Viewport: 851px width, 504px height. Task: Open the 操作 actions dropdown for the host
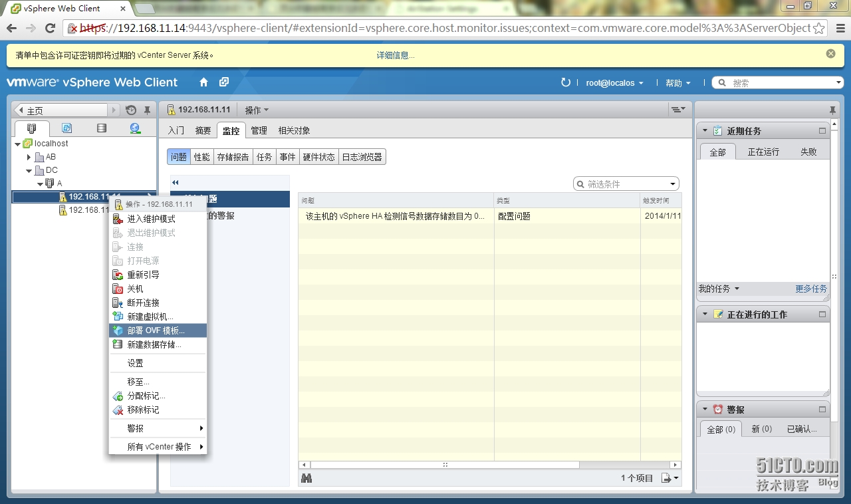click(x=257, y=110)
